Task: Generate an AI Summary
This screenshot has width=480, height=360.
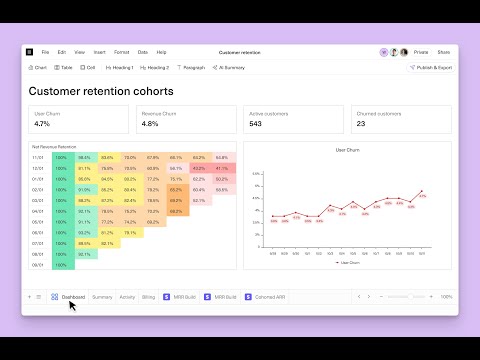Action: tap(229, 68)
